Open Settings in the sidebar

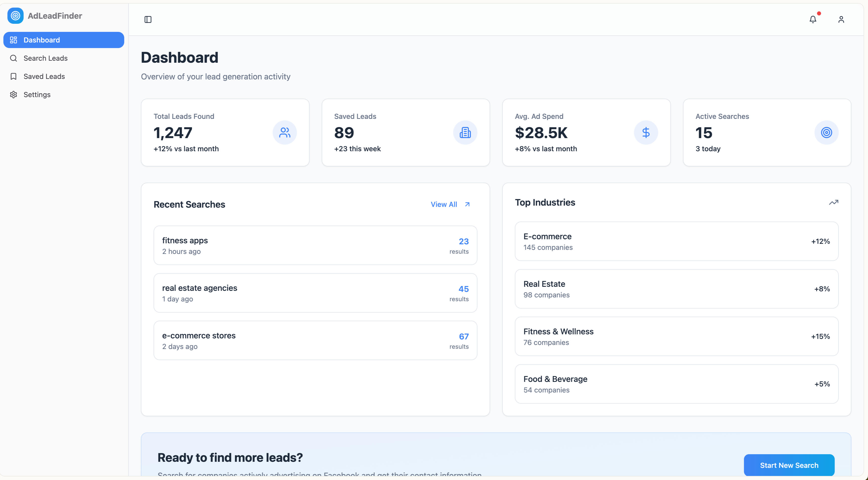(37, 95)
